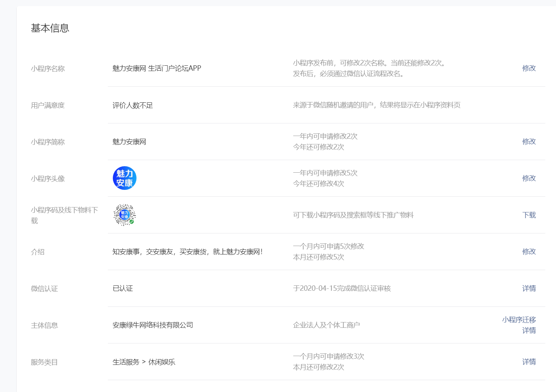Viewport: 556px width, 392px height.
Task: Click the 企业法人及个体工商户 description
Action: (x=326, y=325)
